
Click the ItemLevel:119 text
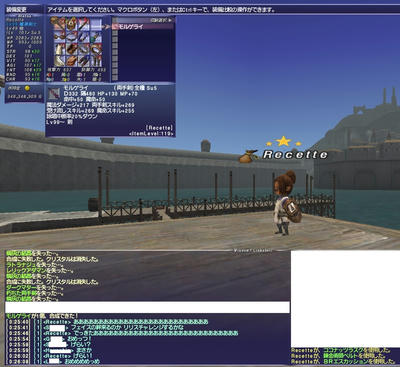point(152,134)
